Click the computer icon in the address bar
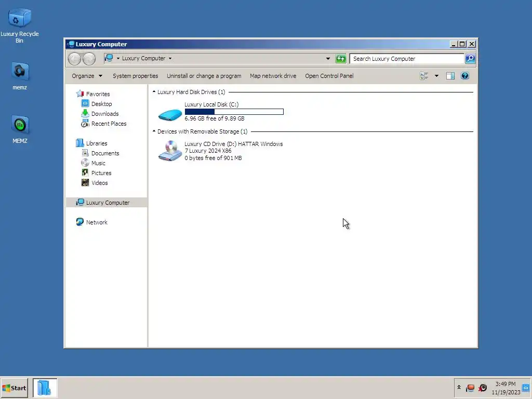The height and width of the screenshot is (399, 532). (x=109, y=58)
